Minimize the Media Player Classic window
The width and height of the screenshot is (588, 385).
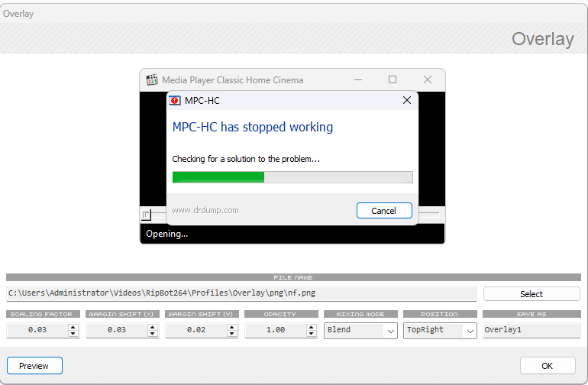(x=358, y=79)
